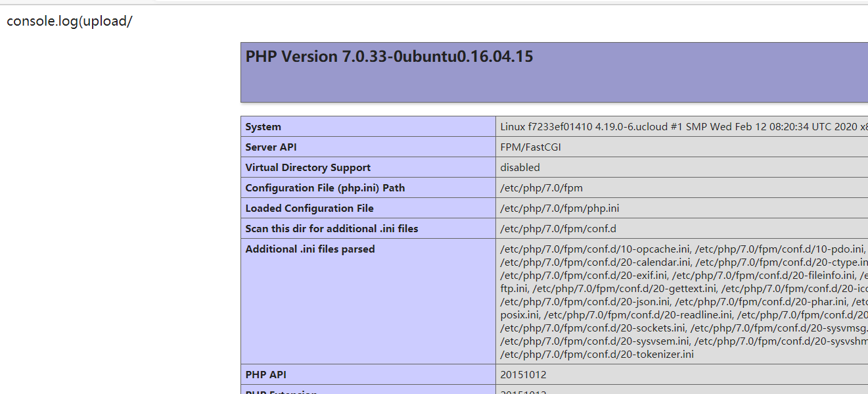Select the disabled value

[520, 168]
